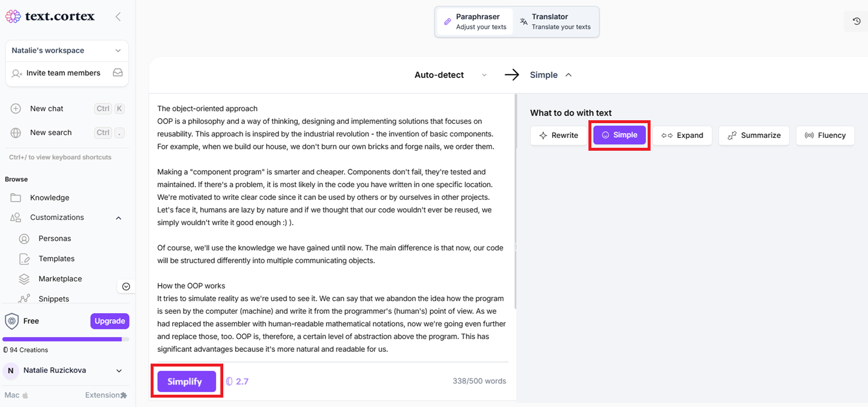The width and height of the screenshot is (868, 407).
Task: Open a New chat from sidebar
Action: (46, 108)
